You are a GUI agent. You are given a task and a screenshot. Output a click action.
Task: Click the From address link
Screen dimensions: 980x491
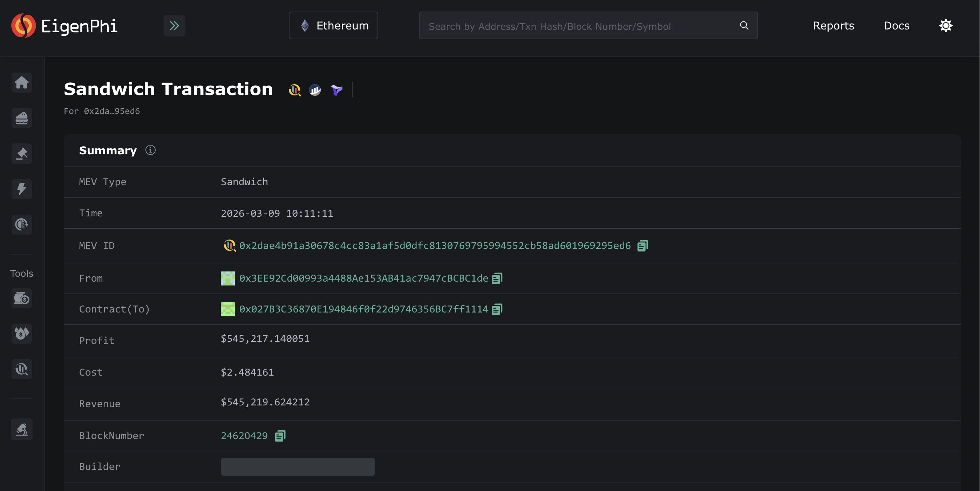pos(363,278)
